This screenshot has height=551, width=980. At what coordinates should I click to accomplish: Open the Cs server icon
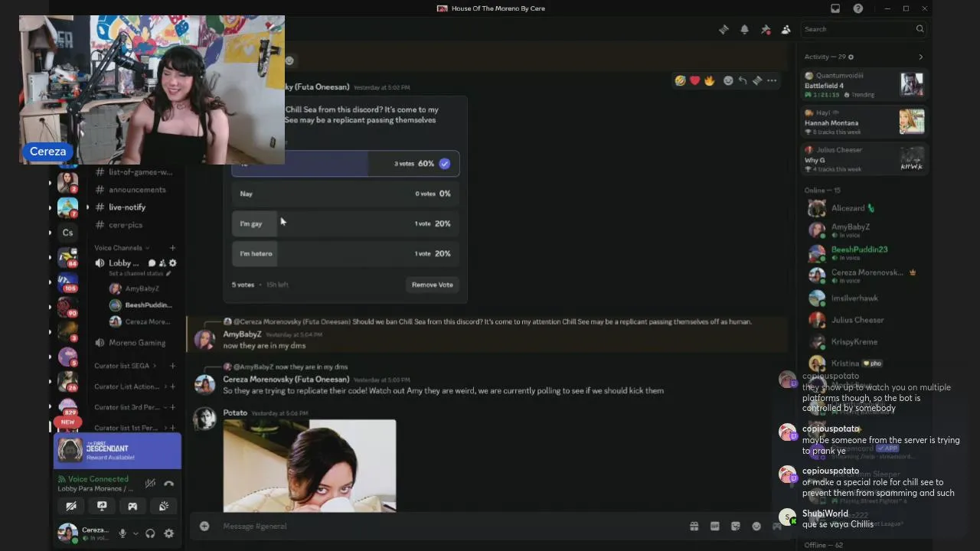tap(67, 233)
